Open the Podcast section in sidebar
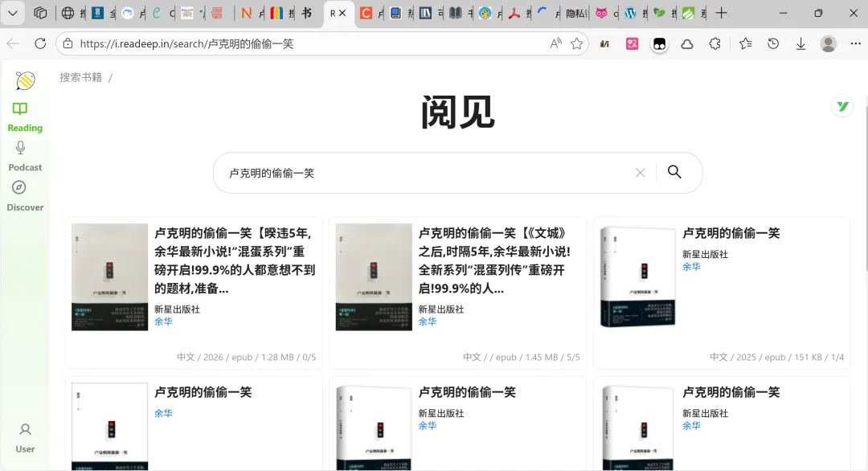Viewport: 868px width, 471px height. [25, 157]
